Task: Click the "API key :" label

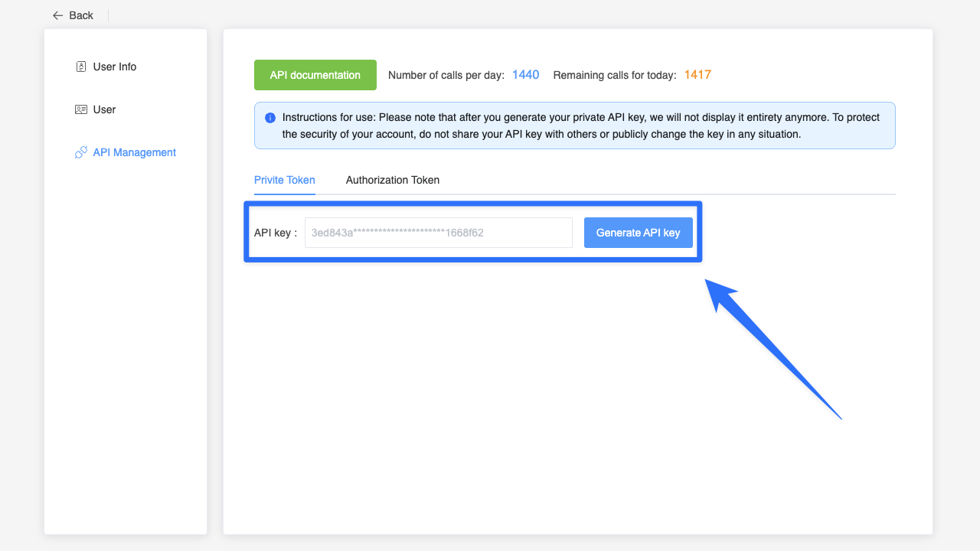Action: coord(276,233)
